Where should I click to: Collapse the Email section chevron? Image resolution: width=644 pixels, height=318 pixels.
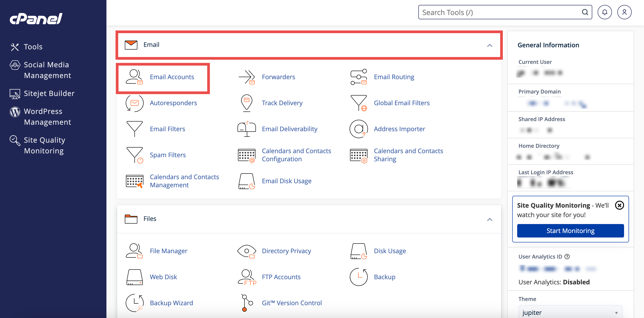pos(490,45)
